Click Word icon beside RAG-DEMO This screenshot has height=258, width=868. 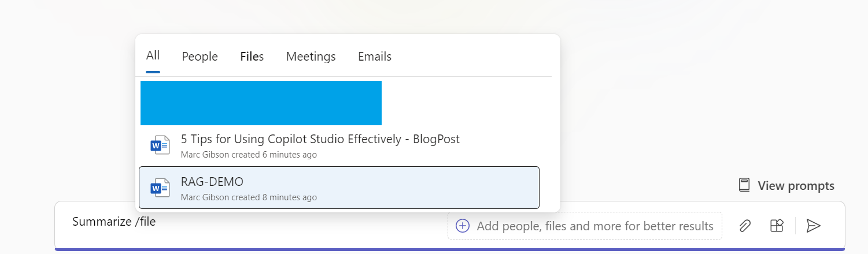tap(160, 188)
